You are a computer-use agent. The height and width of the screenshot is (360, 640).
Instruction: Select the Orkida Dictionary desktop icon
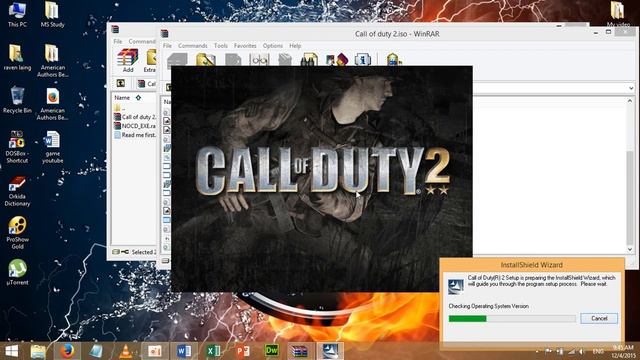click(x=17, y=191)
